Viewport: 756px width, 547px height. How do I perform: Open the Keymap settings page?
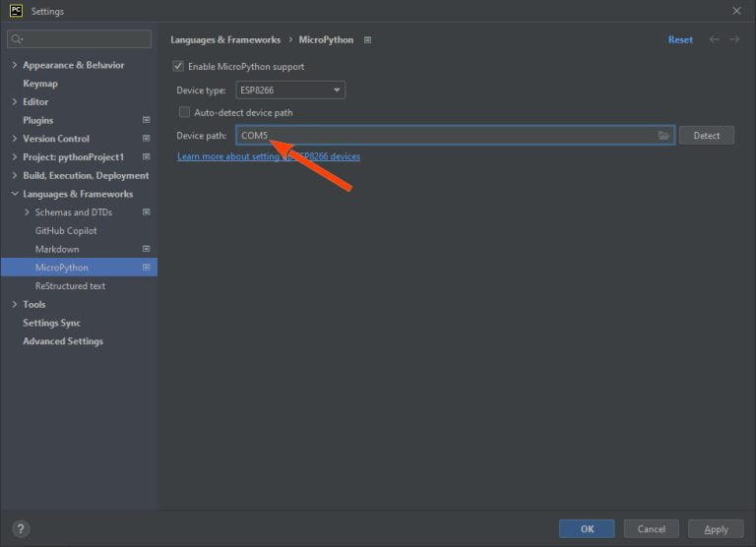pos(40,84)
